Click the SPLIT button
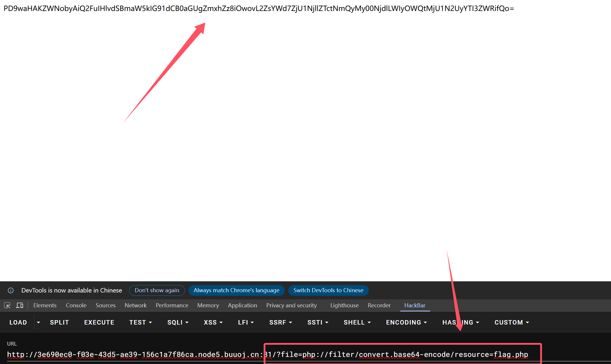The width and height of the screenshot is (611, 364). [59, 322]
